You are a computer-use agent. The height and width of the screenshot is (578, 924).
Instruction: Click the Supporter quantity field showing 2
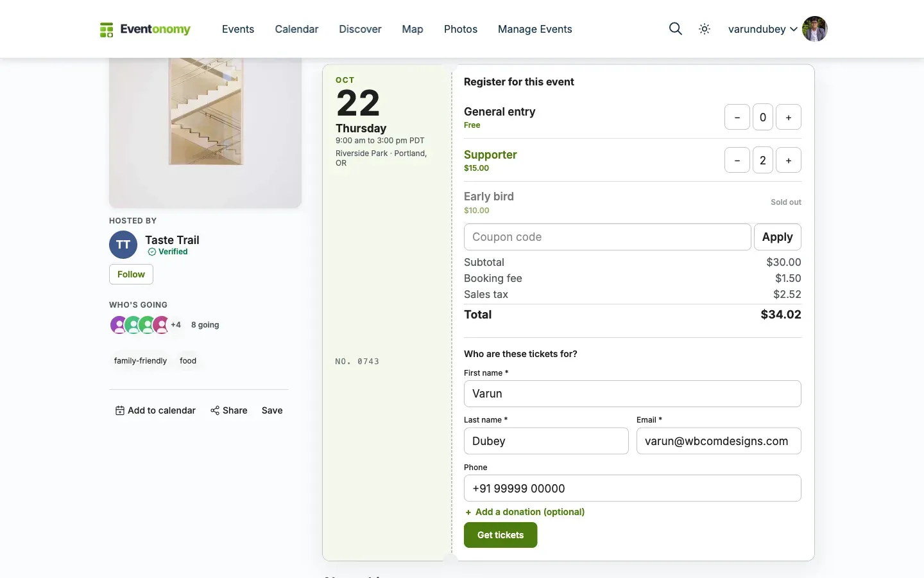[x=763, y=160]
